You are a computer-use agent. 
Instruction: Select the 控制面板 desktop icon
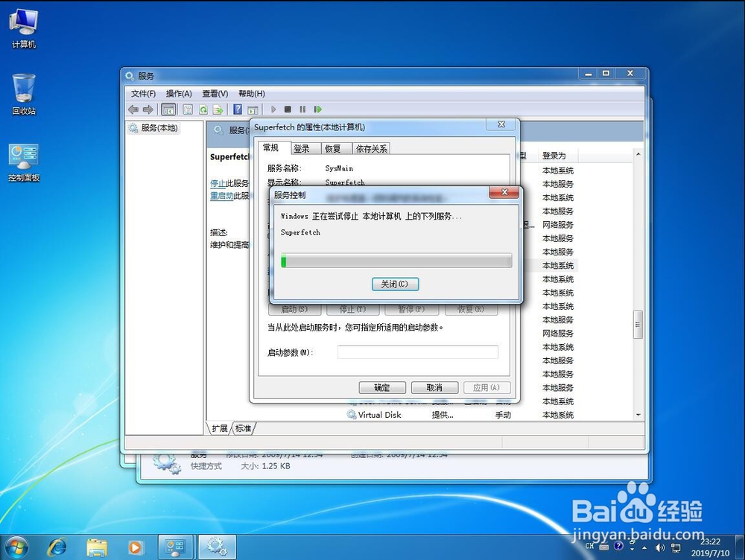(24, 162)
